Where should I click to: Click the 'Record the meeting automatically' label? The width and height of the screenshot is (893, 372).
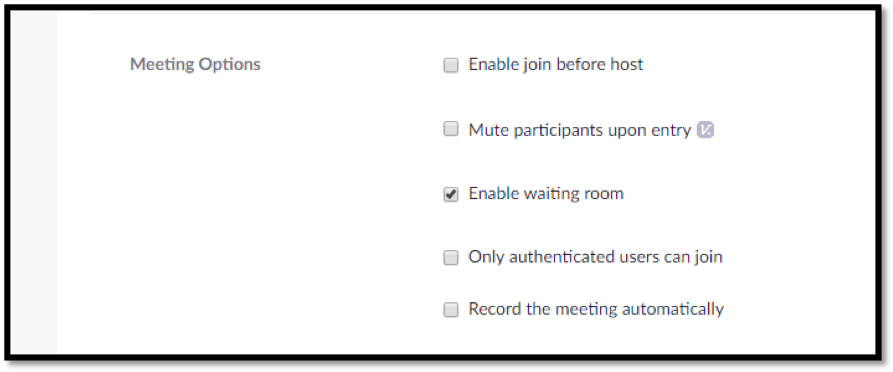coord(596,309)
